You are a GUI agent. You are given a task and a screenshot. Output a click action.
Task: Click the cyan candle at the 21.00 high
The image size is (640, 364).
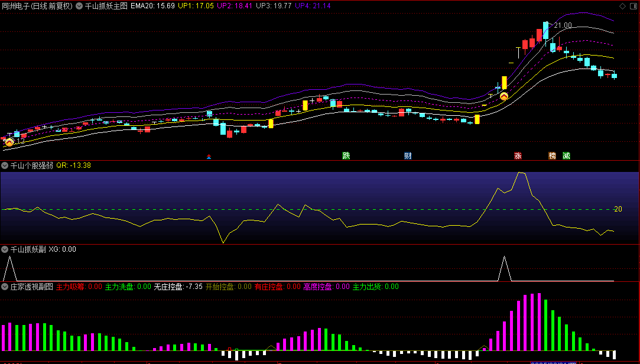pyautogui.click(x=545, y=31)
